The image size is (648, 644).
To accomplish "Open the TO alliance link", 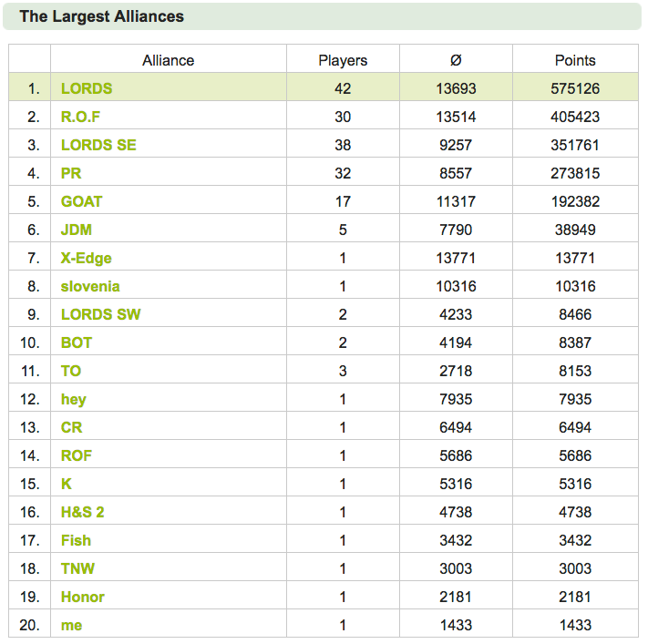I will click(71, 371).
